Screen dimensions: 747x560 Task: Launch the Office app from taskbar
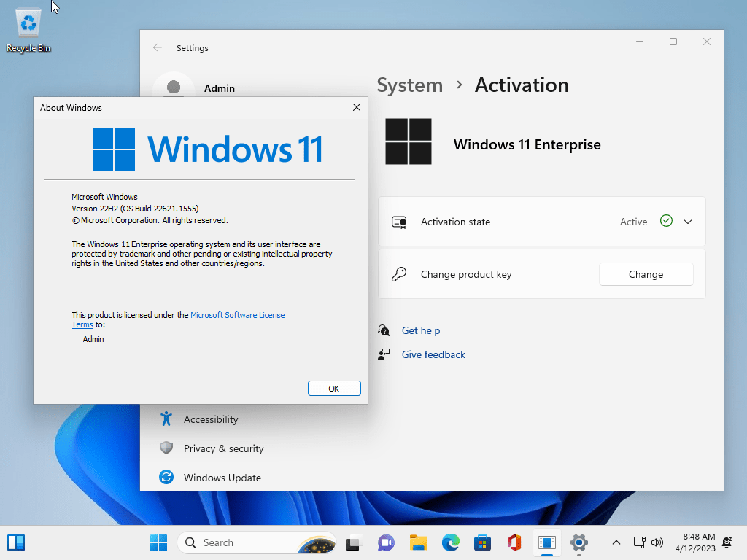[x=514, y=542]
